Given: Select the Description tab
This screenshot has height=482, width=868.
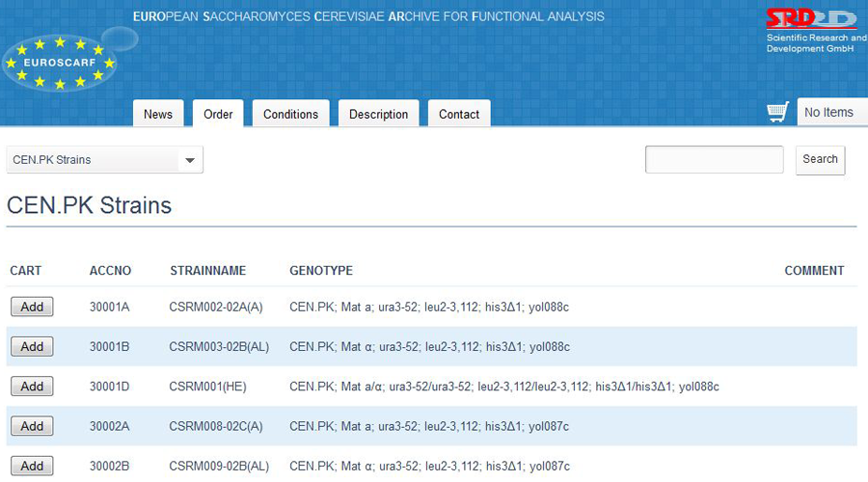Looking at the screenshot, I should [x=378, y=114].
